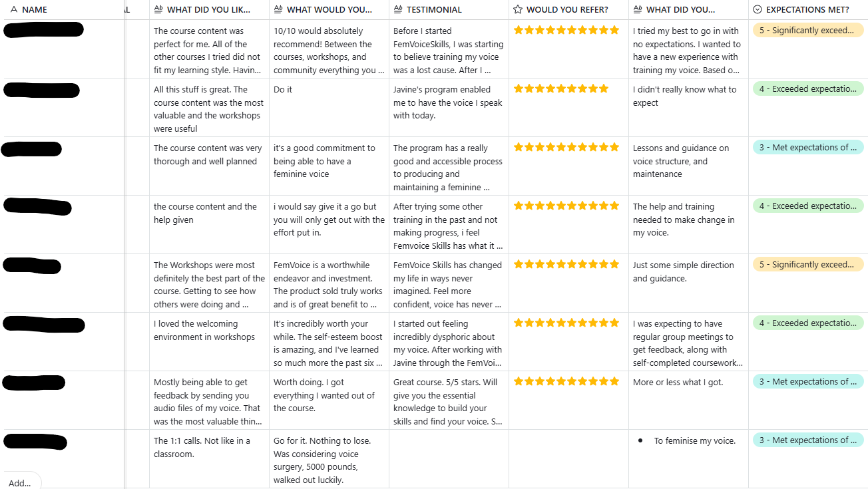Click the 'To feminise my voice.' cell
This screenshot has height=489, width=868.
tap(694, 440)
